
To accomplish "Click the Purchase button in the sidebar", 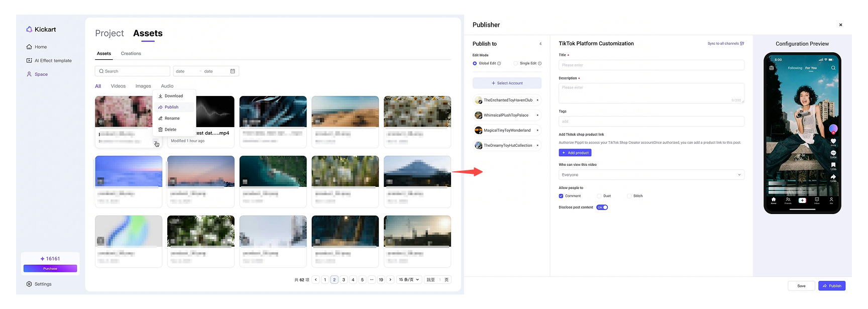I will pos(50,268).
